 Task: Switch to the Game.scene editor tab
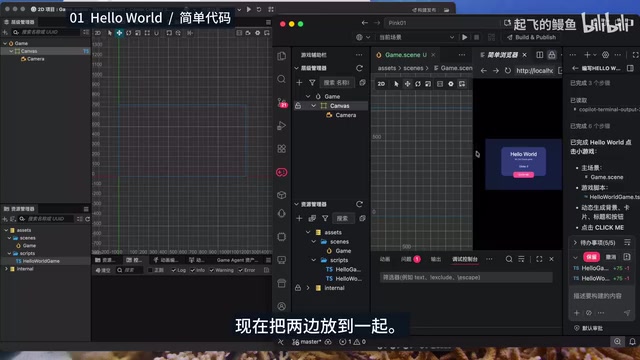[x=402, y=55]
